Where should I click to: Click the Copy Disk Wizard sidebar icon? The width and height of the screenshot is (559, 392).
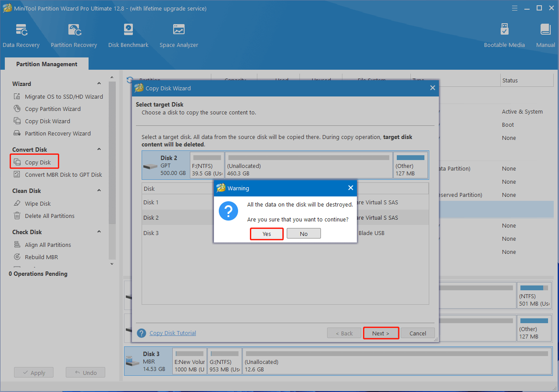point(17,121)
